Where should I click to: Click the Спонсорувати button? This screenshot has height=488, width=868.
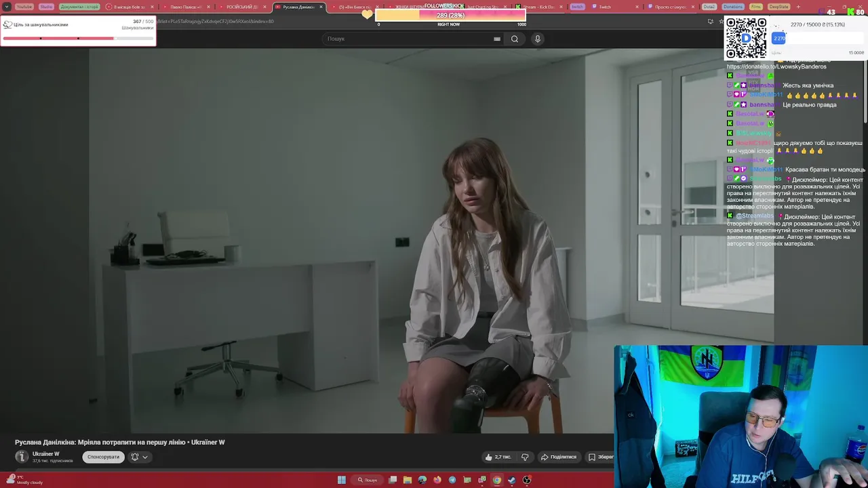tap(103, 457)
